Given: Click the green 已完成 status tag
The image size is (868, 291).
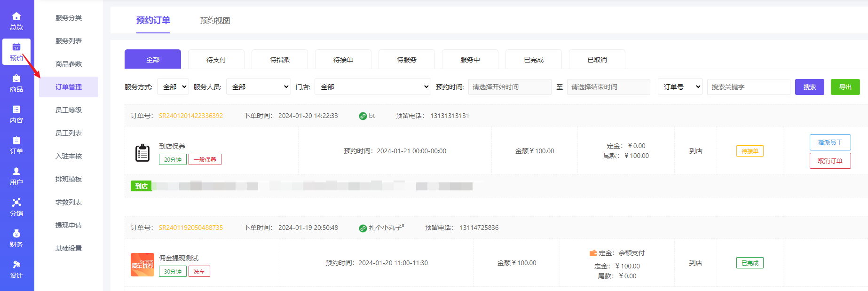Looking at the screenshot, I should point(750,263).
